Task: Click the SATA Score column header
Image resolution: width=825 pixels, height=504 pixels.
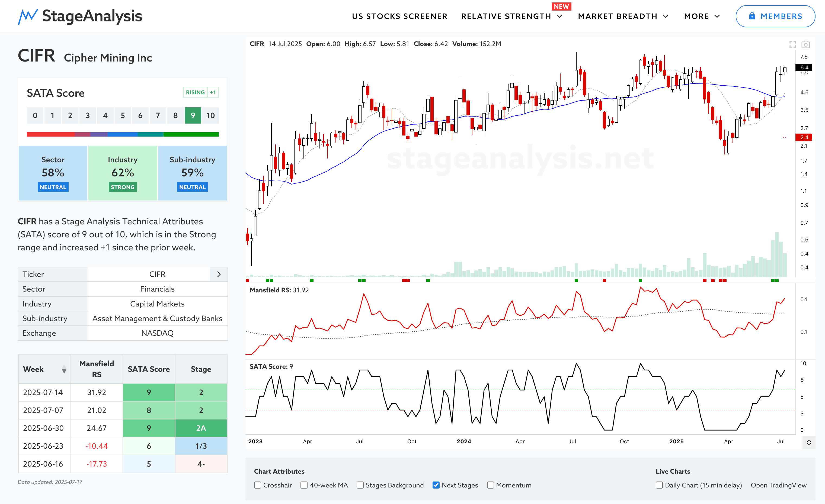Action: click(149, 369)
